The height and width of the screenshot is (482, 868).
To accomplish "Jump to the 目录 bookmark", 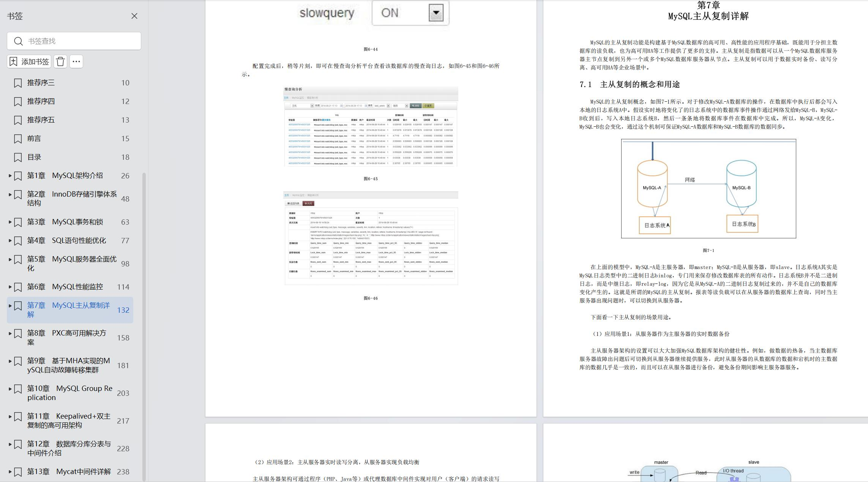I will [34, 157].
